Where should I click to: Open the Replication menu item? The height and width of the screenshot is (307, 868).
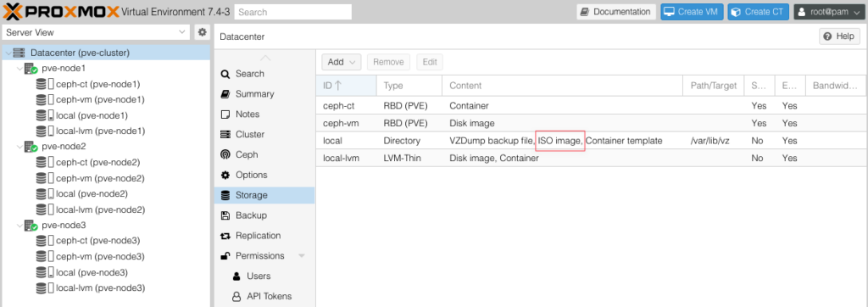tap(264, 236)
